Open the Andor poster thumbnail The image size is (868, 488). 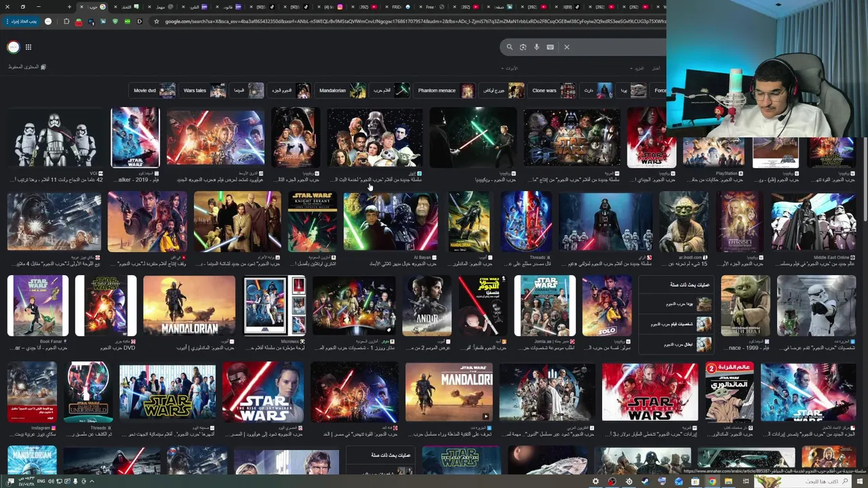tap(427, 306)
